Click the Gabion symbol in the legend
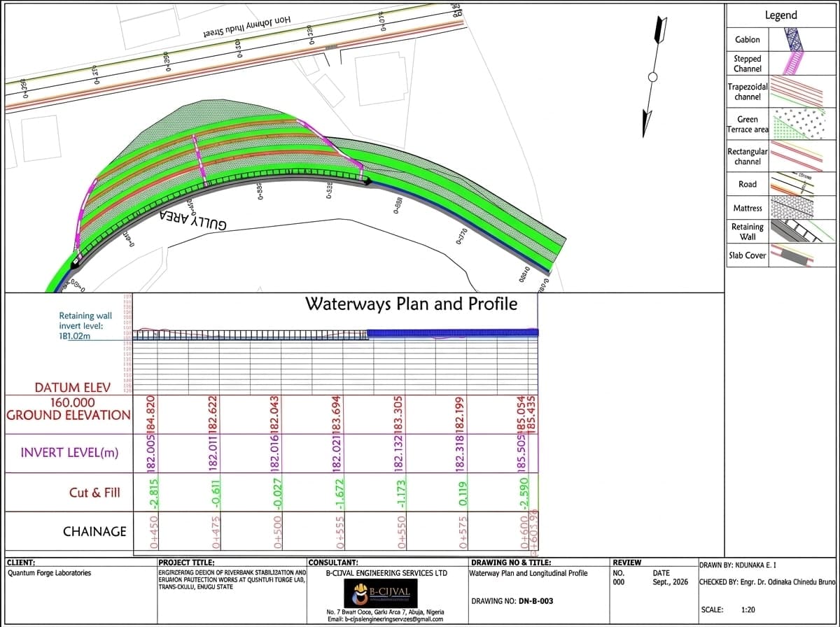840x627 pixels. (793, 39)
